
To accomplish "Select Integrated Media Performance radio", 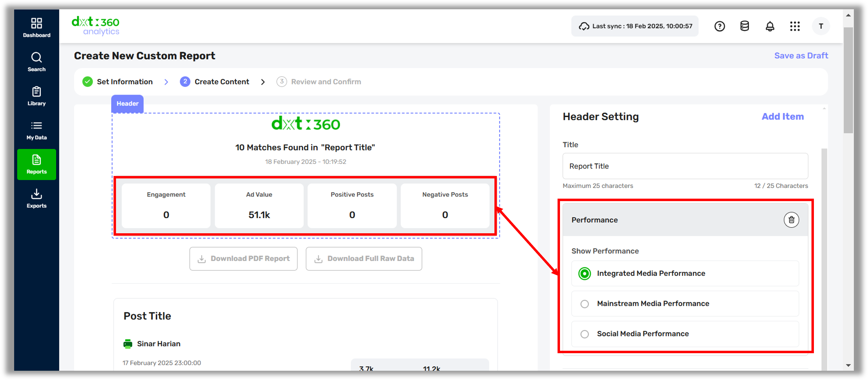I will tap(585, 273).
